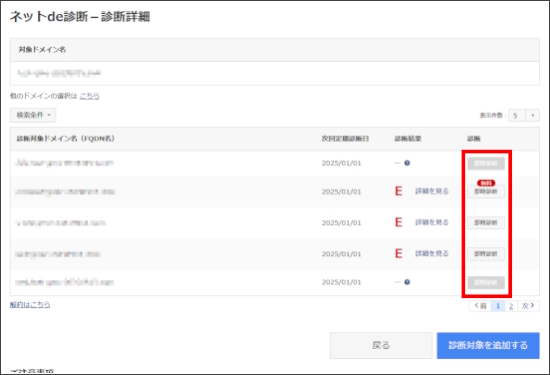Viewport: 550px width, 375px height.
Task: Open 詳細を見る in the fourth table row
Action: pos(432,253)
